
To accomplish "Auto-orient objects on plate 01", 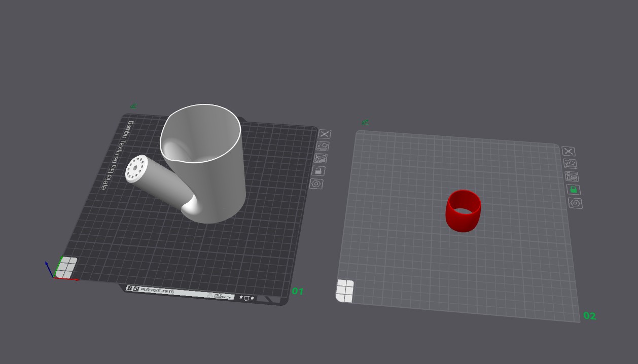I will 323,146.
